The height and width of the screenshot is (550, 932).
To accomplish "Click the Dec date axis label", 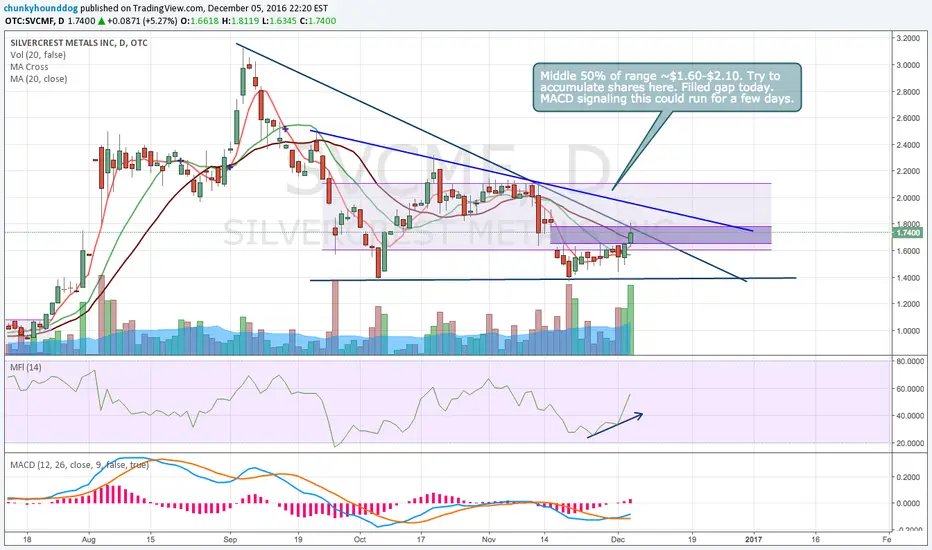I will [618, 540].
